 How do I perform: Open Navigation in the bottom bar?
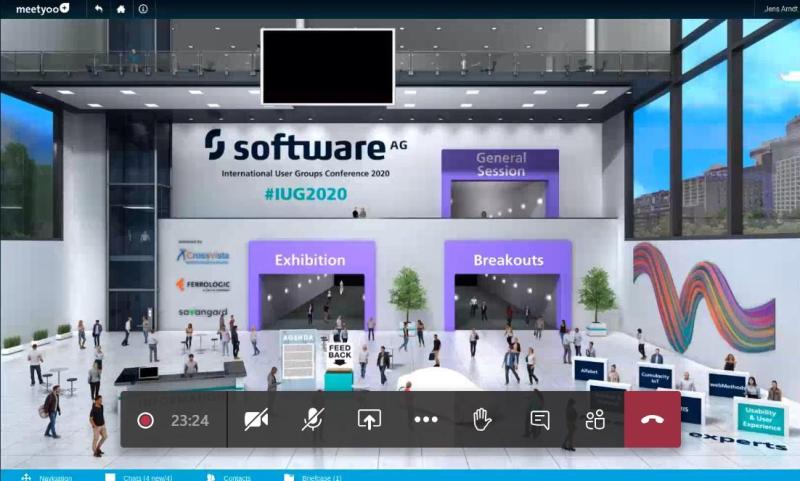(56, 477)
